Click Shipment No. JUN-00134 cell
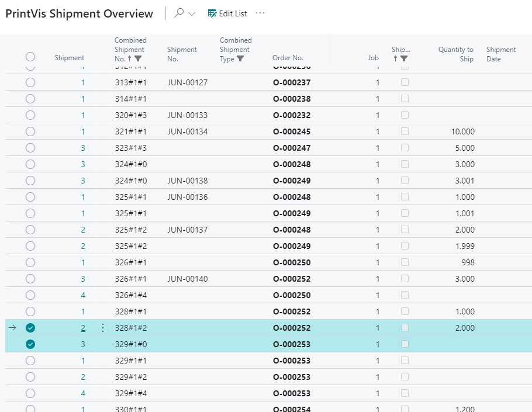 coord(188,131)
